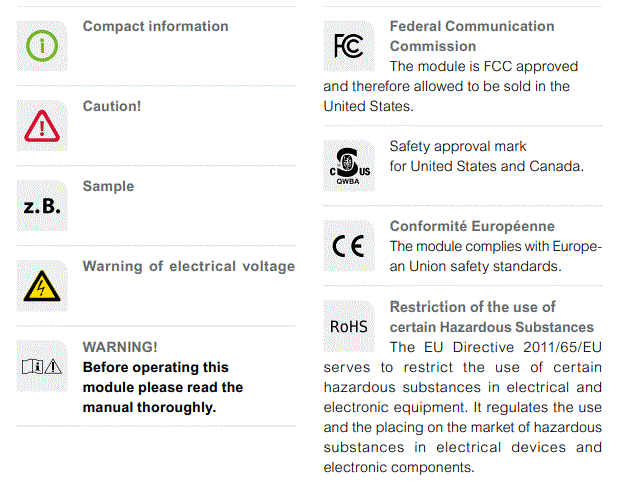620x482 pixels.
Task: Click the read-the-manual warning icon
Action: coord(42,367)
